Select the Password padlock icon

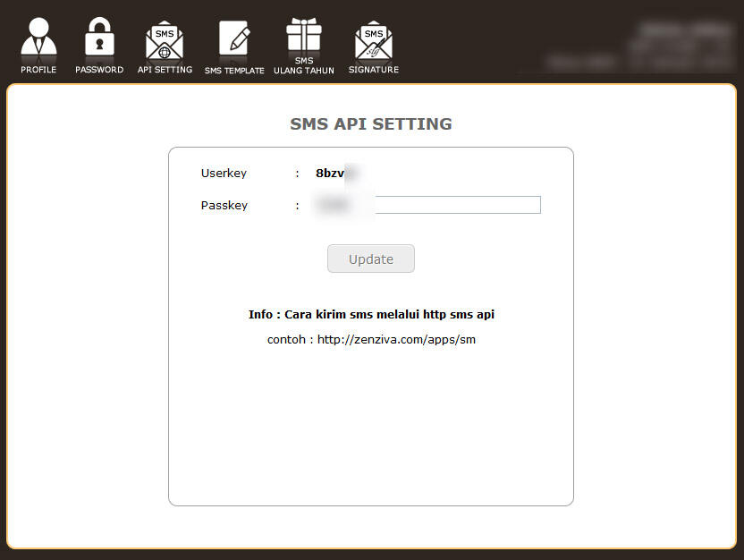point(98,38)
